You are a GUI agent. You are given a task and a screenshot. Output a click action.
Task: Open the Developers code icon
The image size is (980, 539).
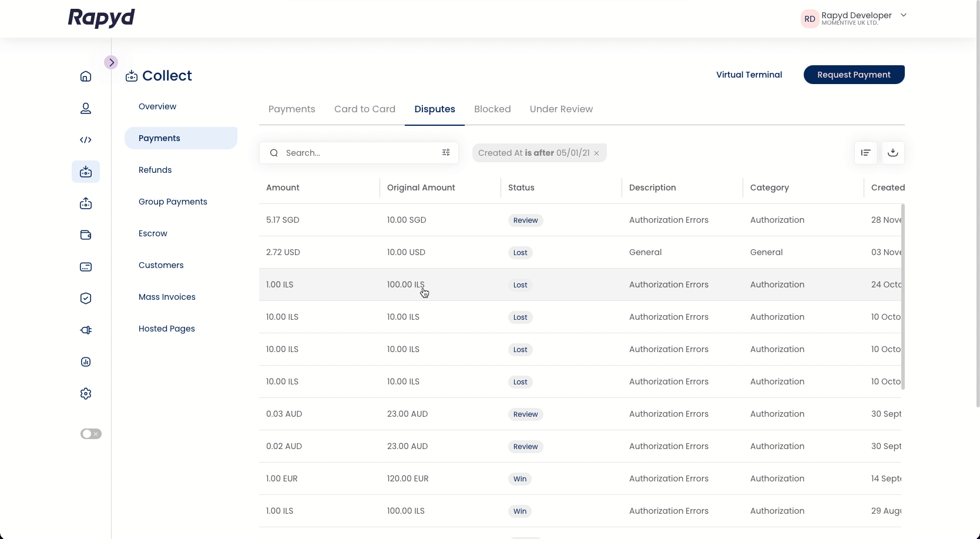[x=86, y=140]
